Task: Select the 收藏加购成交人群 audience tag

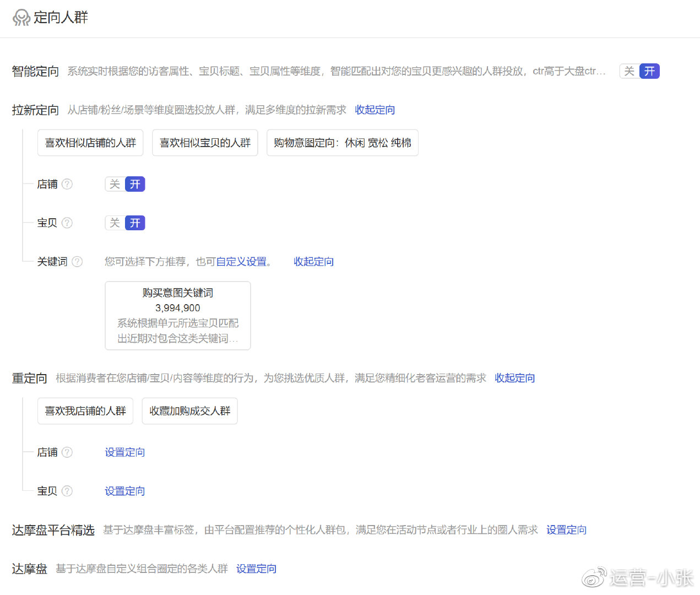Action: pos(189,410)
